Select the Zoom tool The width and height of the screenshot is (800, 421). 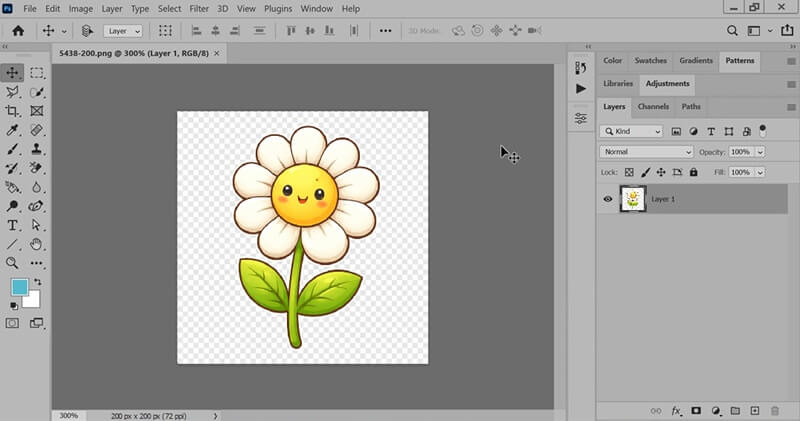tap(12, 263)
